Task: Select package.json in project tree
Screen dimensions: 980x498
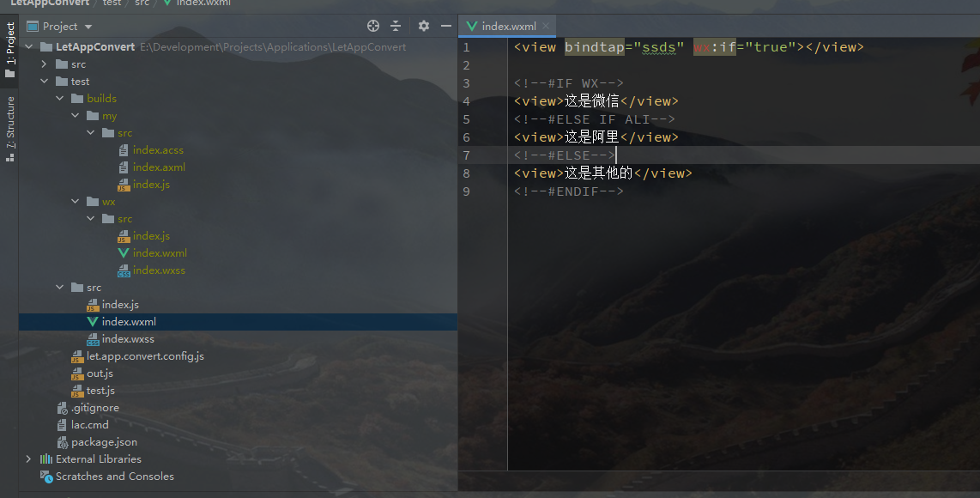Action: (104, 442)
